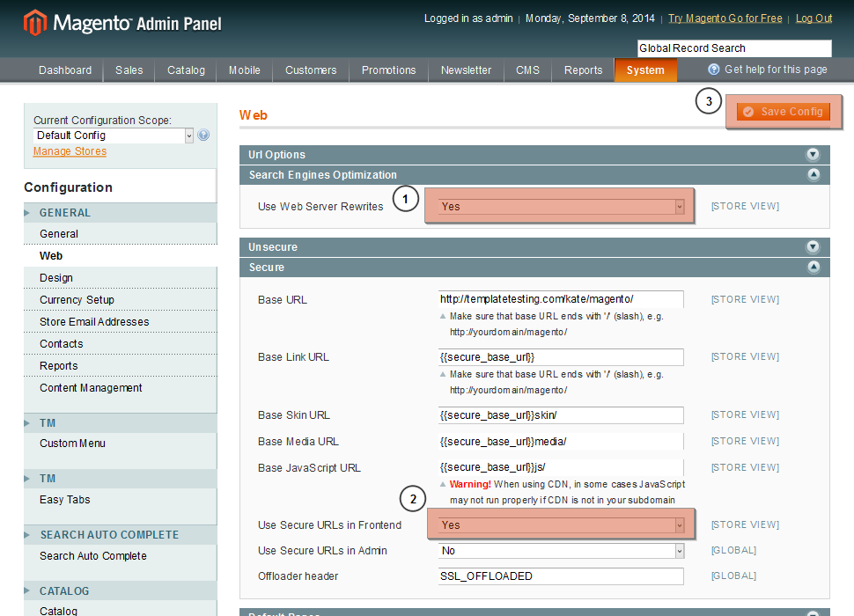Open the Manage Stores link
854x616 pixels.
click(x=70, y=151)
